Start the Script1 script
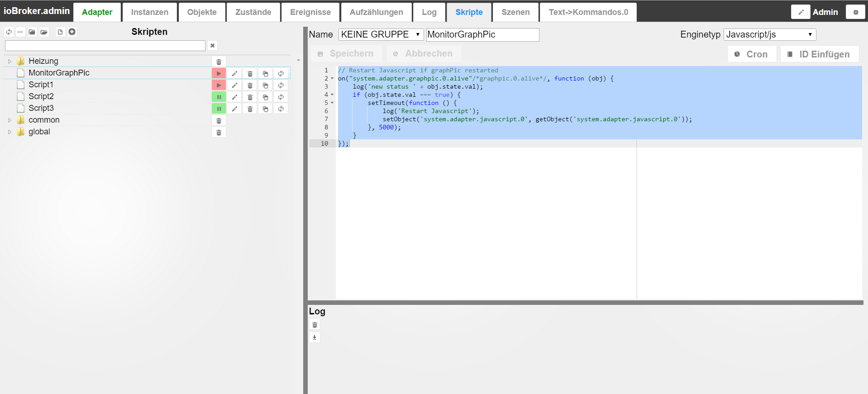 click(x=219, y=85)
